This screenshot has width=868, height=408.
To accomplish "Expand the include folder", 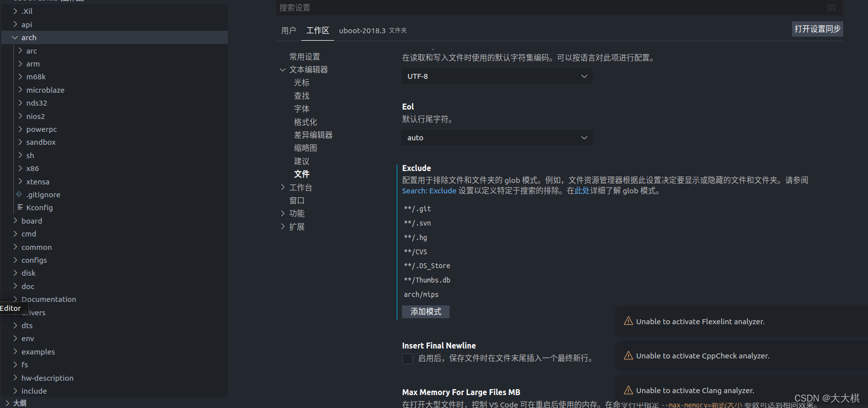I will (15, 391).
